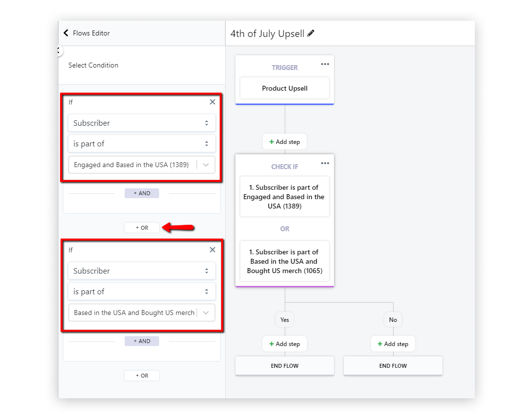Screen dimensions: 532x419
Task: Click + AND under the first condition
Action: (x=142, y=193)
